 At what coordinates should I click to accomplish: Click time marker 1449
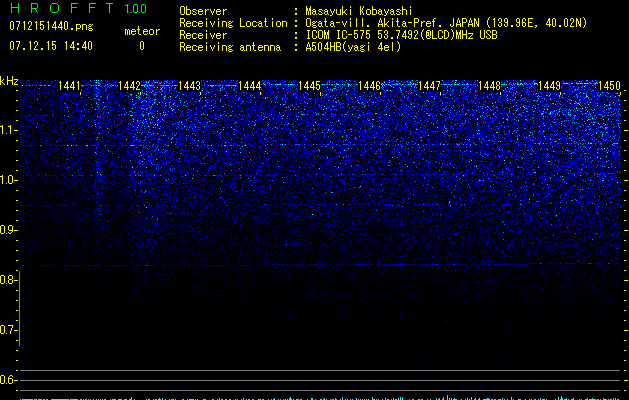(549, 86)
